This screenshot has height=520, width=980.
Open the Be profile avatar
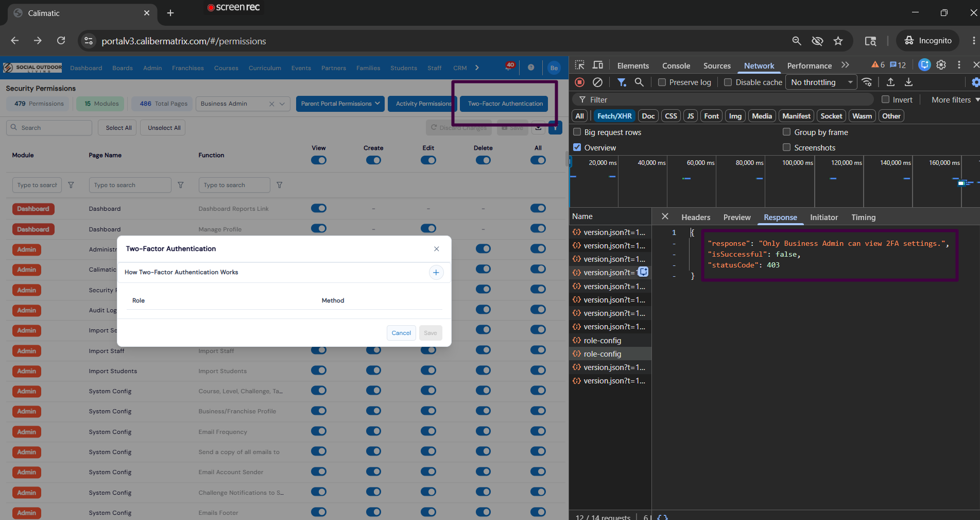(x=554, y=68)
